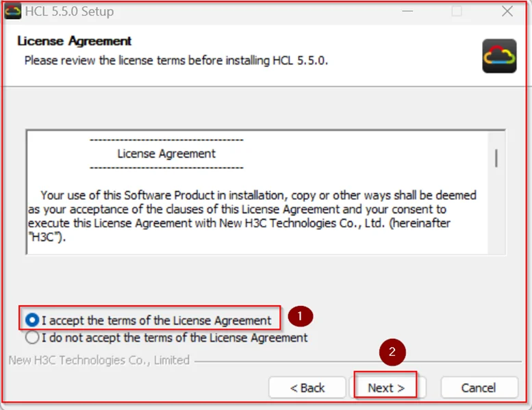Viewport: 532px width, 410px height.
Task: Click the Next > button
Action: [386, 387]
